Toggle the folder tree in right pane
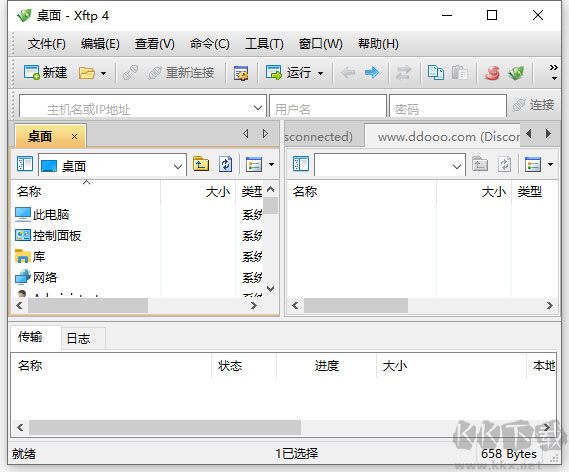 click(x=301, y=164)
